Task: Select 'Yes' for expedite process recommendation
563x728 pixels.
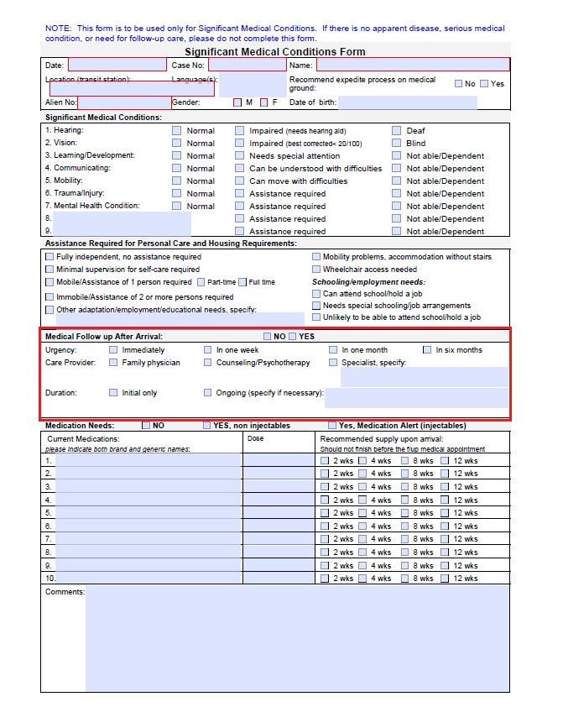Action: click(x=484, y=84)
